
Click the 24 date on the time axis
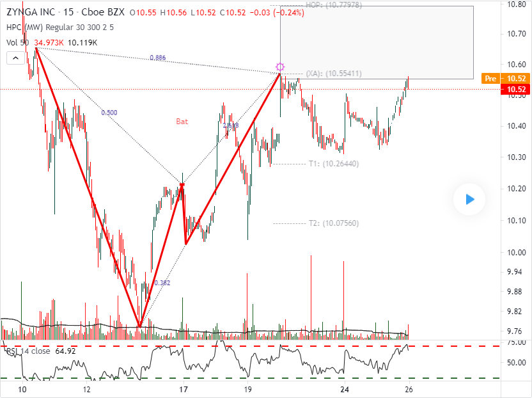[345, 390]
